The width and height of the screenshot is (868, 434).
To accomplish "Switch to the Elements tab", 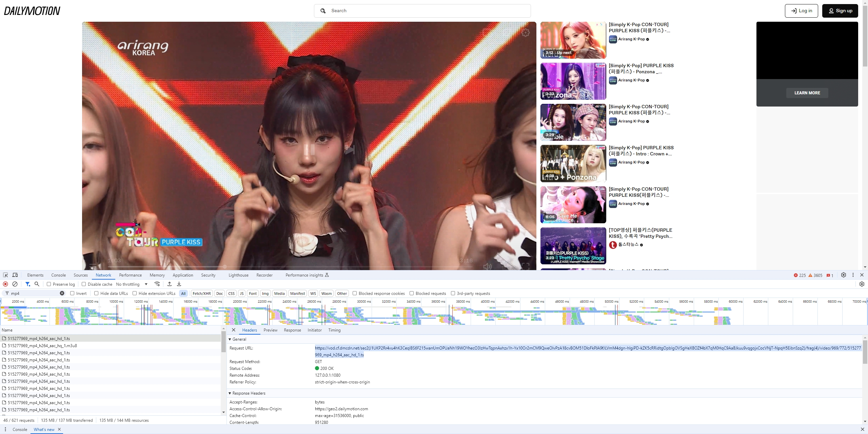I will click(x=35, y=275).
